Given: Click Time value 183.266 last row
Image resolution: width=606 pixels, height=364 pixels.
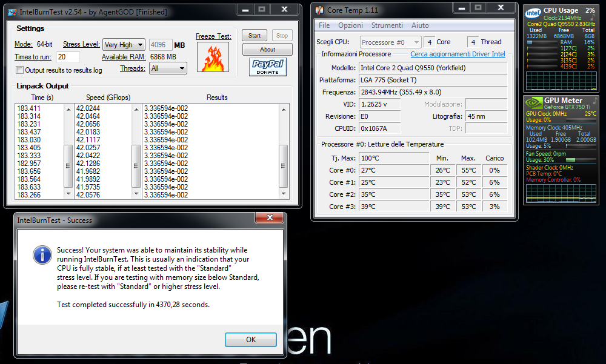Looking at the screenshot, I should pyautogui.click(x=28, y=195).
